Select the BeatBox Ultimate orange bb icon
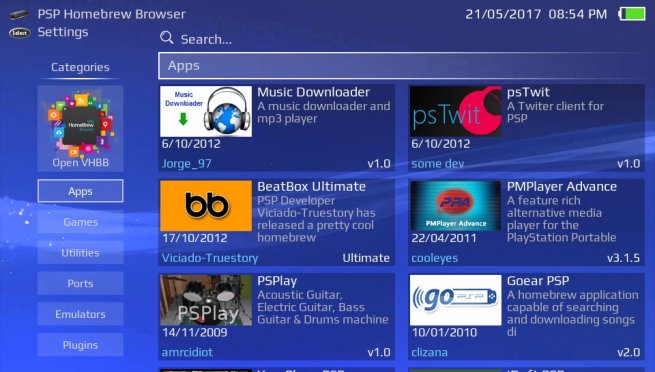 pyautogui.click(x=206, y=205)
